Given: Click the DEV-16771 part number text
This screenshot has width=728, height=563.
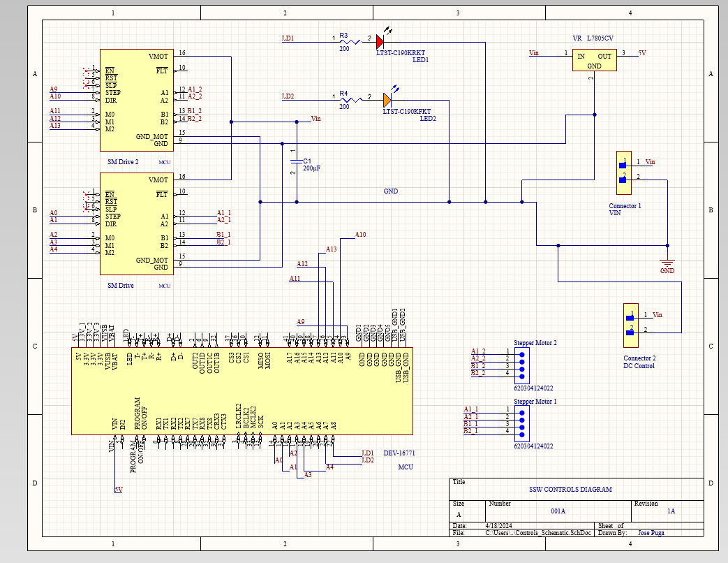Looking at the screenshot, I should 399,453.
